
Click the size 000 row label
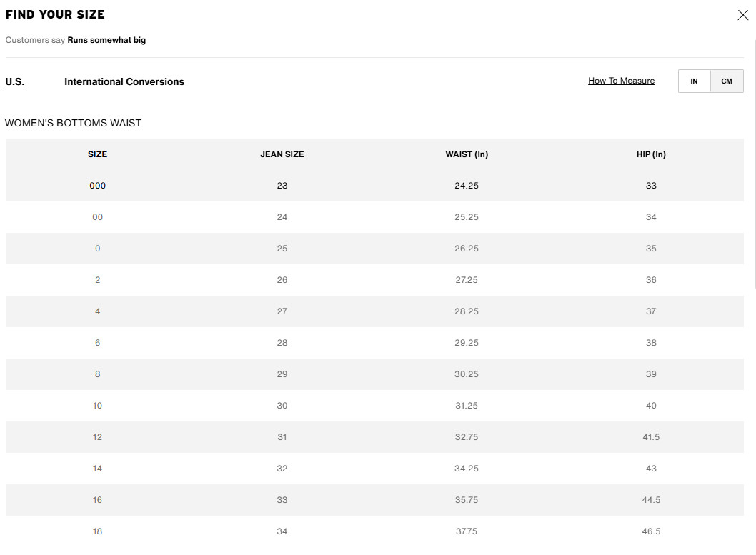(98, 186)
